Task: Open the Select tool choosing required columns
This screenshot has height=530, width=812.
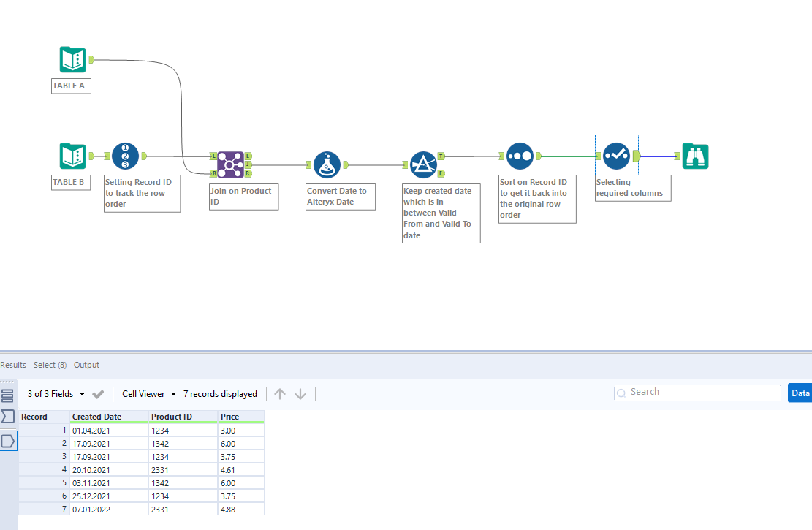Action: [616, 155]
